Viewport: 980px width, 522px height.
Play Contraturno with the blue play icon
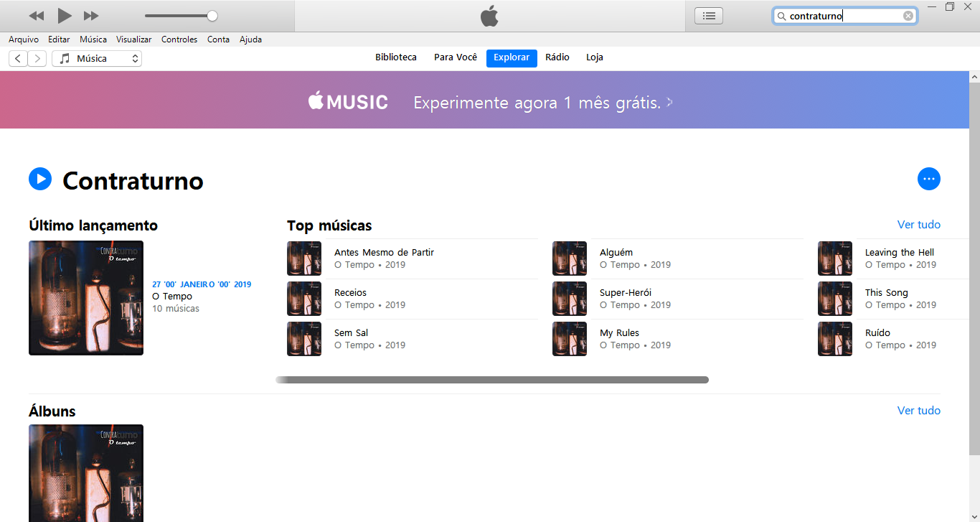coord(40,179)
